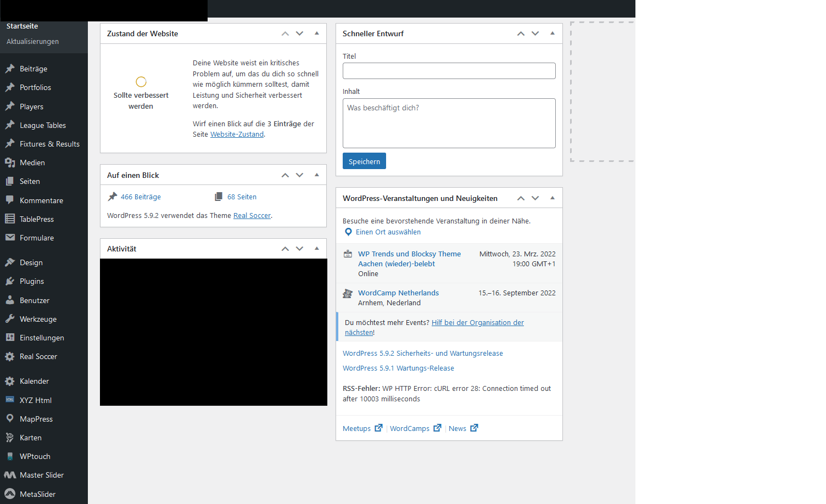This screenshot has height=504, width=826.
Task: Focus the Titel input field
Action: (x=449, y=71)
